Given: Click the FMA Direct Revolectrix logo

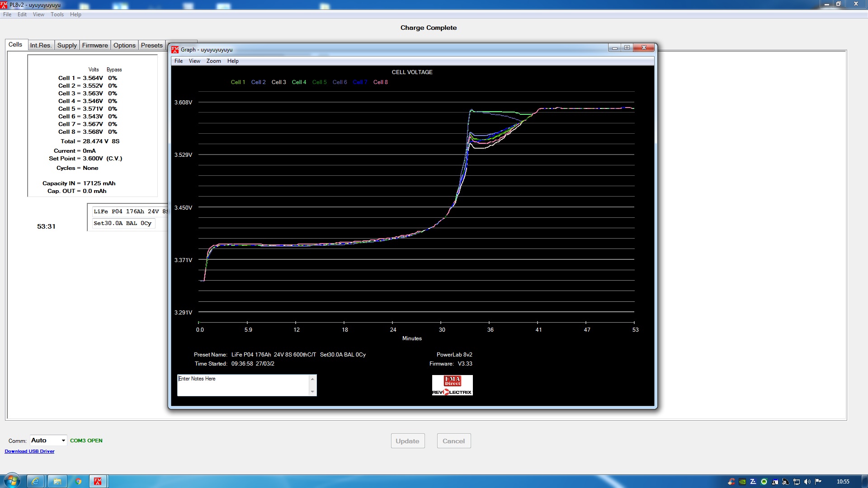Looking at the screenshot, I should click(452, 385).
